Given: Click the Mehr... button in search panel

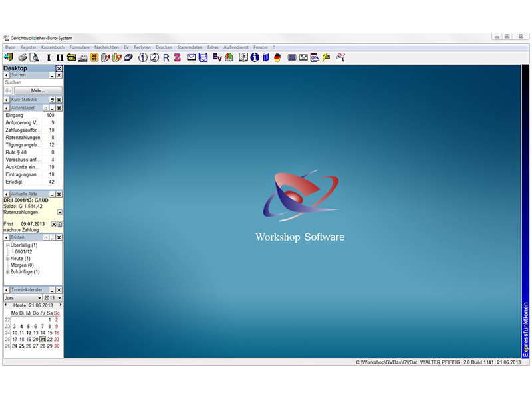Looking at the screenshot, I should (38, 90).
